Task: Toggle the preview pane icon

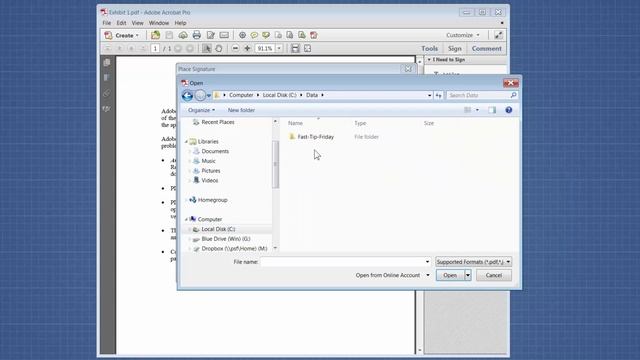Action: tap(492, 110)
